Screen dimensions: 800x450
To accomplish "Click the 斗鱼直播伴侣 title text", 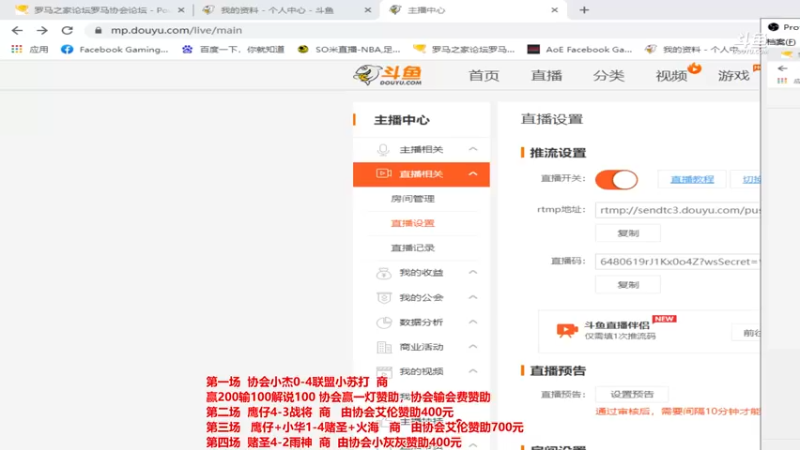I will click(x=617, y=325).
